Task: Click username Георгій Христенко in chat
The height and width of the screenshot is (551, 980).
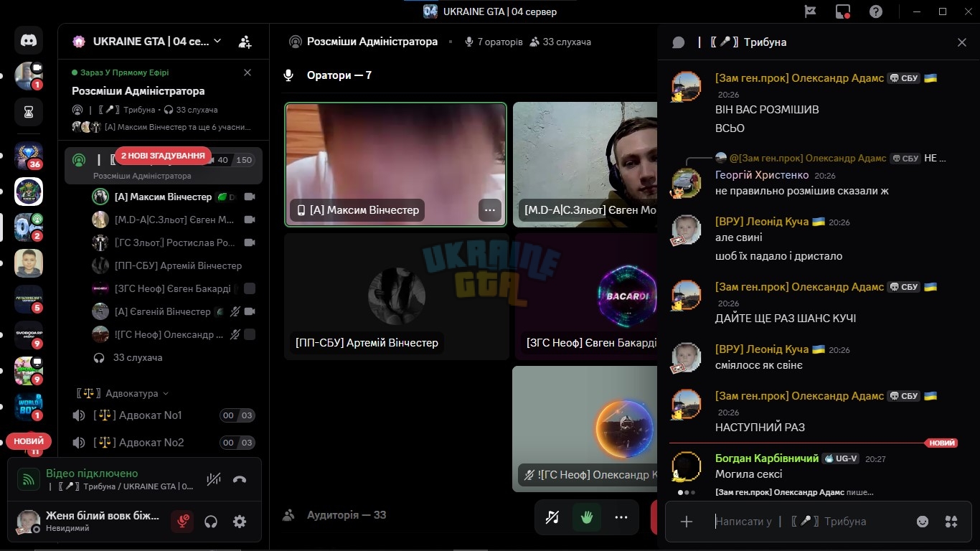Action: click(762, 175)
